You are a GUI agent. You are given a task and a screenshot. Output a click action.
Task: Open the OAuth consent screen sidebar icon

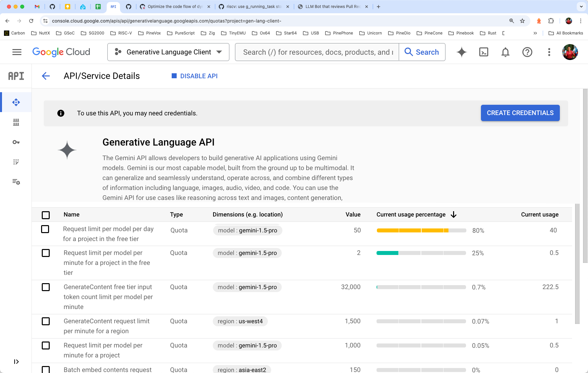16,162
